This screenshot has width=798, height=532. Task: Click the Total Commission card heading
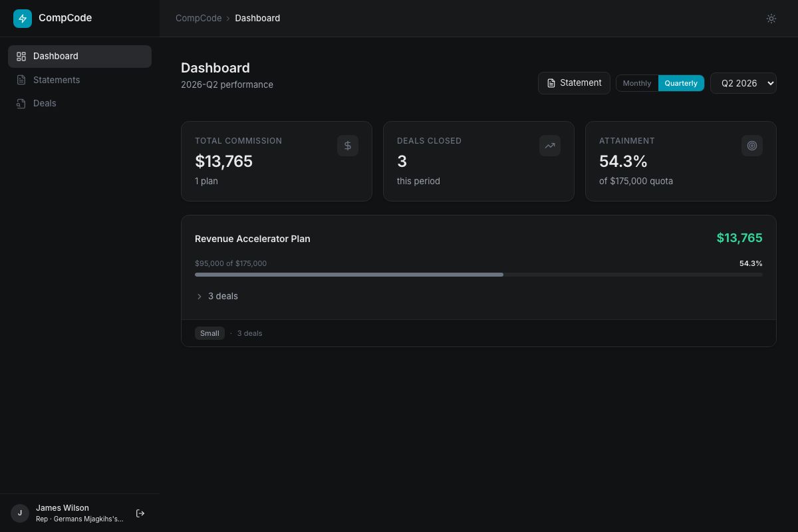coord(238,141)
